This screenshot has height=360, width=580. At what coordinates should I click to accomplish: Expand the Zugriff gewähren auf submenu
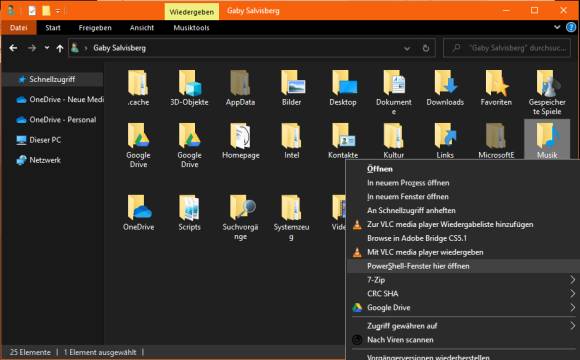(573, 326)
